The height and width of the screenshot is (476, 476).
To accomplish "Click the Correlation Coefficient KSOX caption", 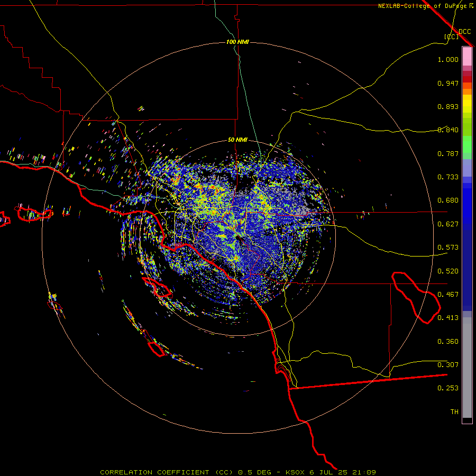I will [238, 472].
